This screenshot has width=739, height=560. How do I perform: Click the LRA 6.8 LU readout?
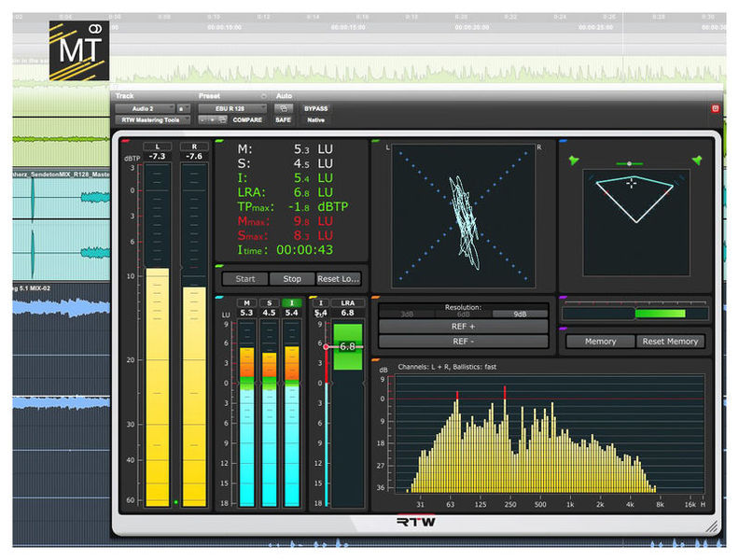[286, 192]
